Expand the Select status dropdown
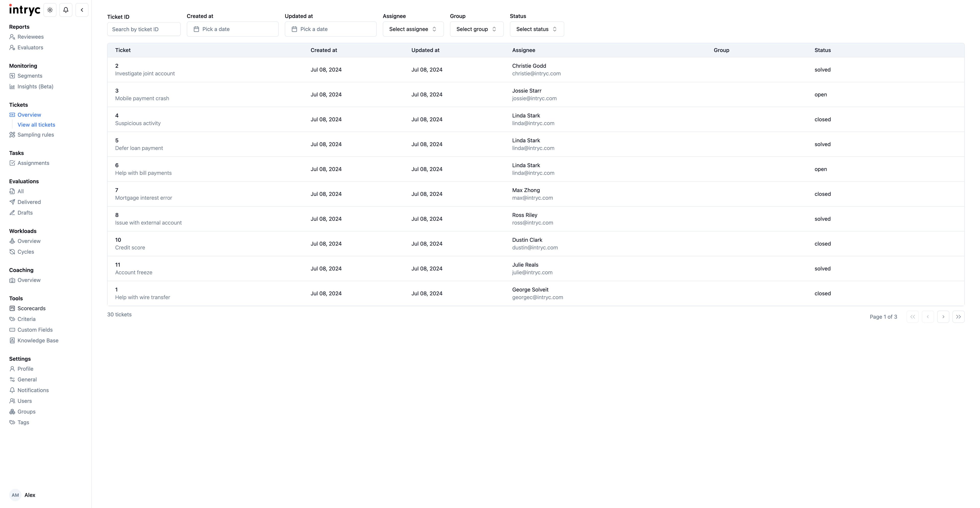980x508 pixels. tap(536, 29)
